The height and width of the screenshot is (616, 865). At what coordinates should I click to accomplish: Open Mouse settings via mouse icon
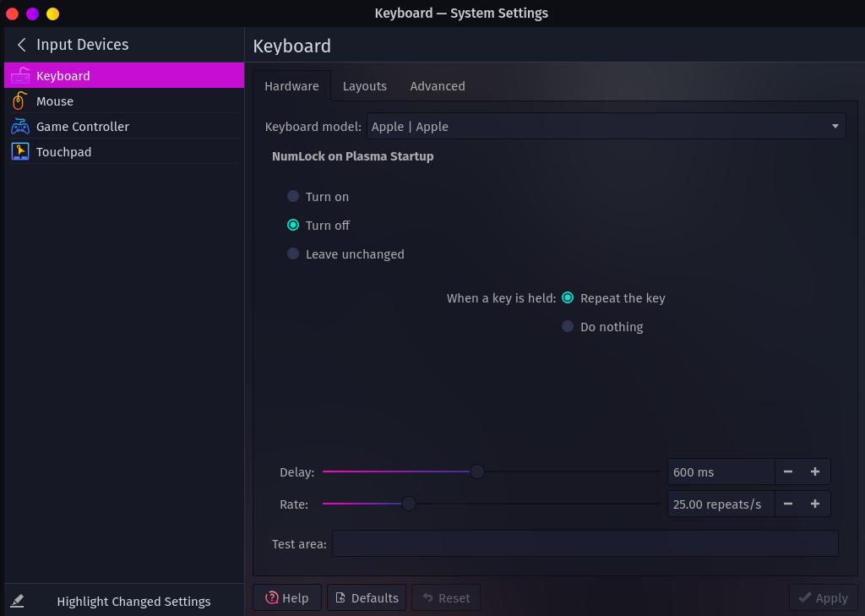tap(20, 101)
